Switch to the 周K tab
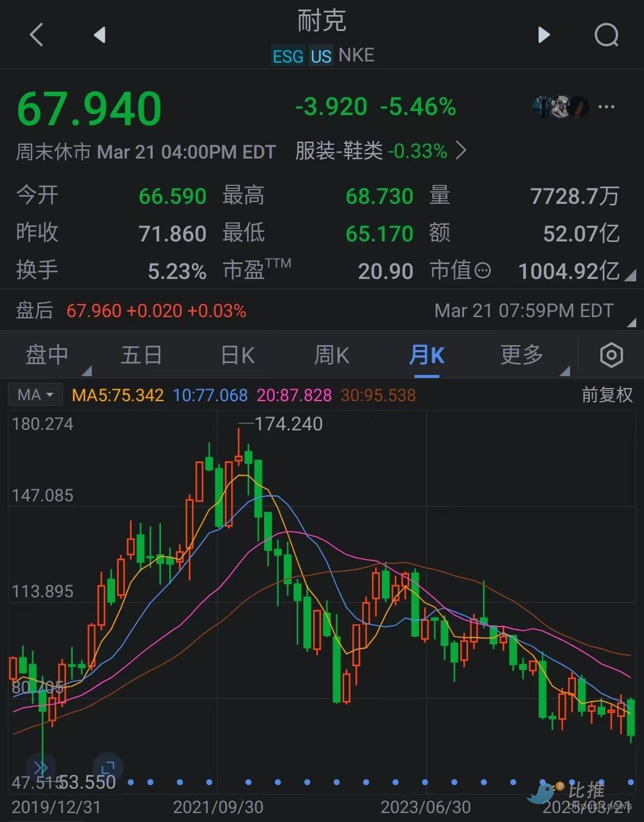 [332, 355]
